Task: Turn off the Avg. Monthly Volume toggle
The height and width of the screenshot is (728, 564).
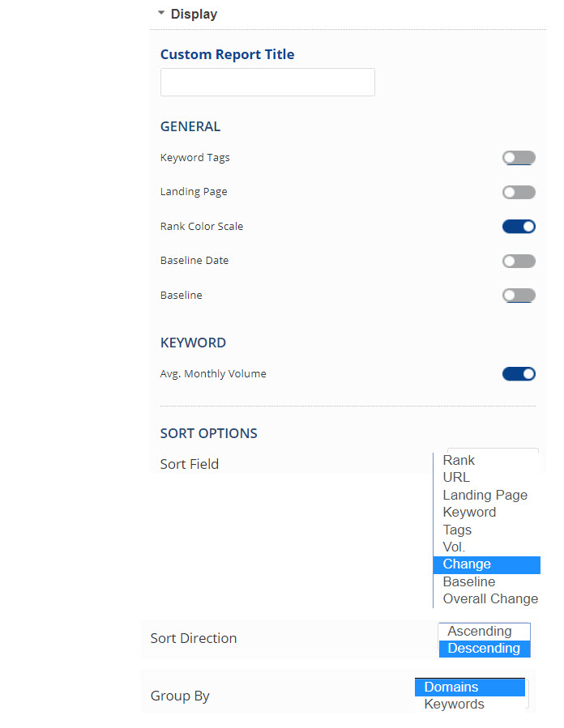Action: 519,374
